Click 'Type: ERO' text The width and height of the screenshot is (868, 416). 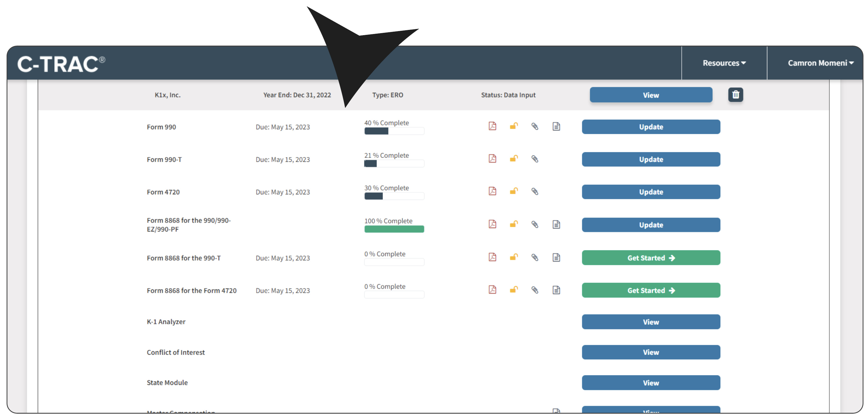pyautogui.click(x=388, y=95)
